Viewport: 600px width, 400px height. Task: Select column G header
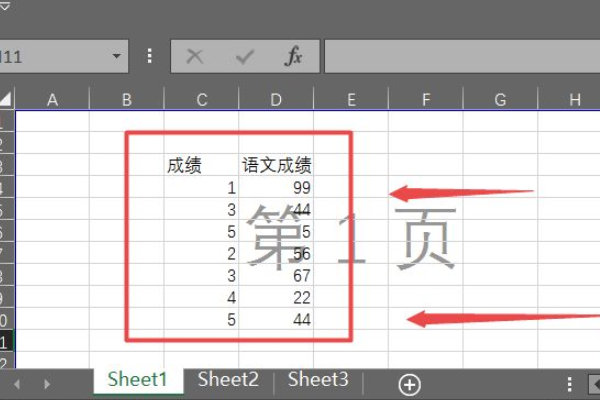click(x=500, y=99)
